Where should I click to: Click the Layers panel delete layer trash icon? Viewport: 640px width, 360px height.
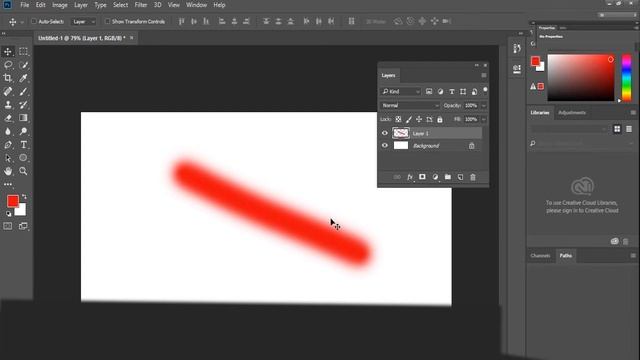pyautogui.click(x=473, y=177)
